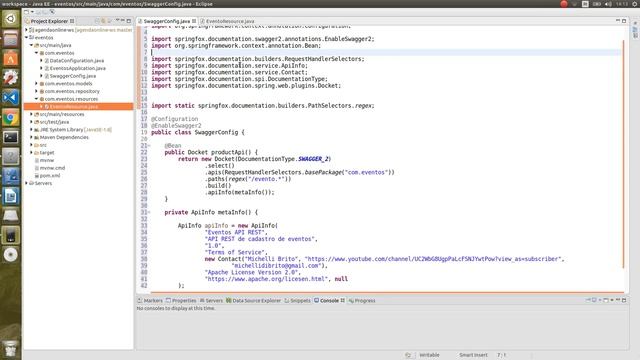This screenshot has width=640, height=360.
Task: Collapse the eventos project node
Action: click(27, 38)
